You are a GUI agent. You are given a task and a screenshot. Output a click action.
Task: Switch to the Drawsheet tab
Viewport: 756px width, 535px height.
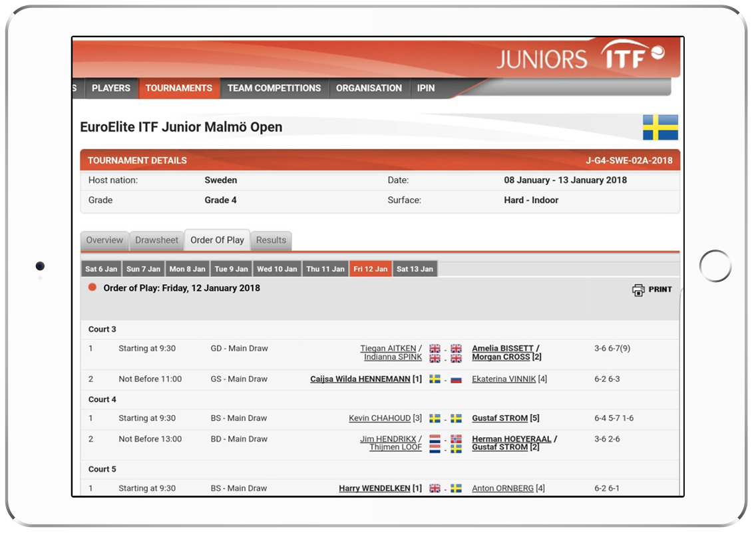pos(156,240)
